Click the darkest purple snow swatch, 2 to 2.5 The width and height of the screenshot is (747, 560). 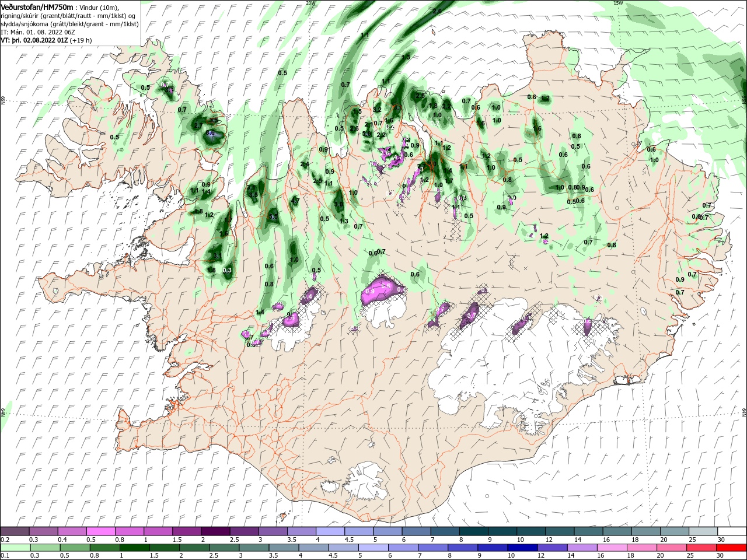point(215,531)
